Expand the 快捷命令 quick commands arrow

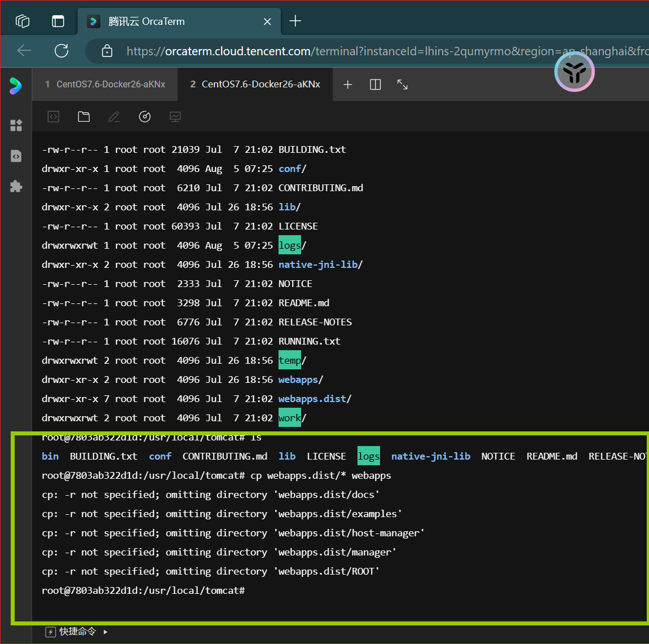[x=105, y=632]
